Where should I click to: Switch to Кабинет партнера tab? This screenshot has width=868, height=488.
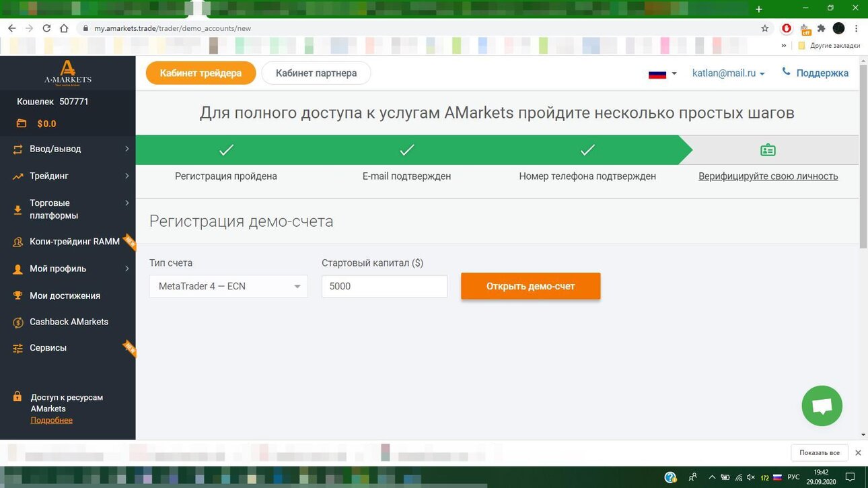316,73
